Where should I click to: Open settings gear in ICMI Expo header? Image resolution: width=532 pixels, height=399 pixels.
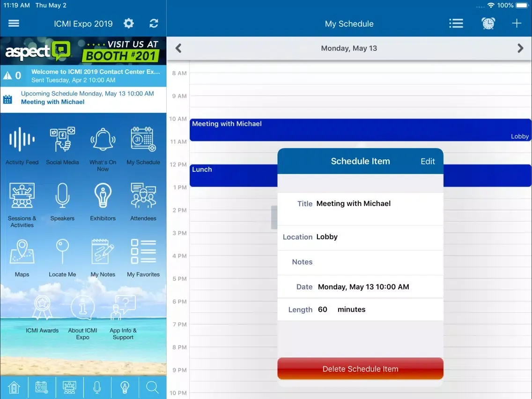[129, 23]
